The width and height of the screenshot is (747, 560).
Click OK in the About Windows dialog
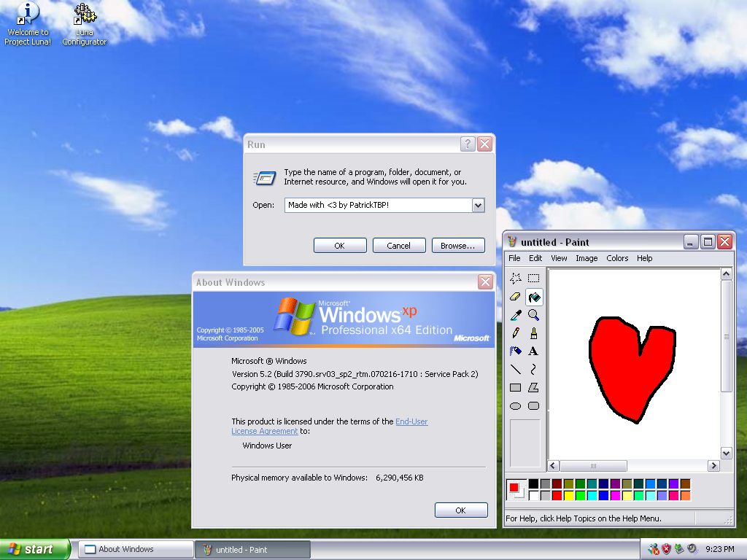pyautogui.click(x=461, y=510)
